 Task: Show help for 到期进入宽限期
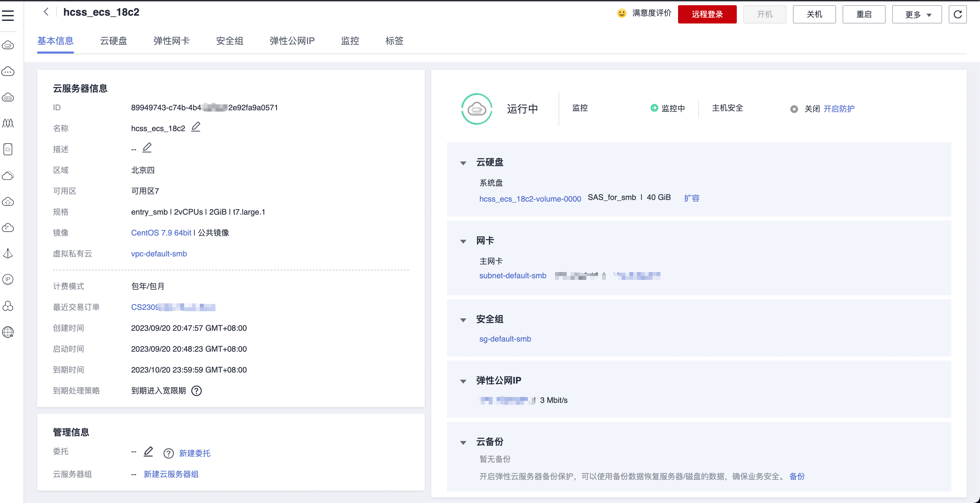coord(196,391)
